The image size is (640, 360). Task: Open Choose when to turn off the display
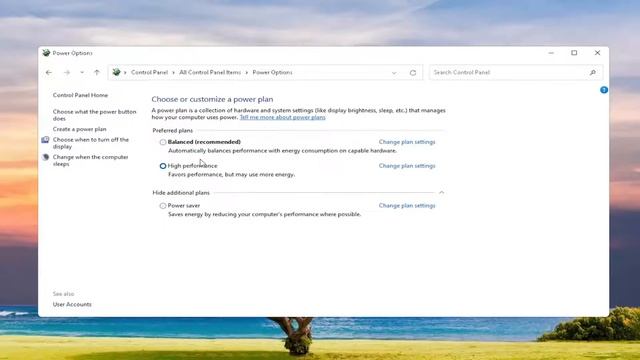click(91, 143)
